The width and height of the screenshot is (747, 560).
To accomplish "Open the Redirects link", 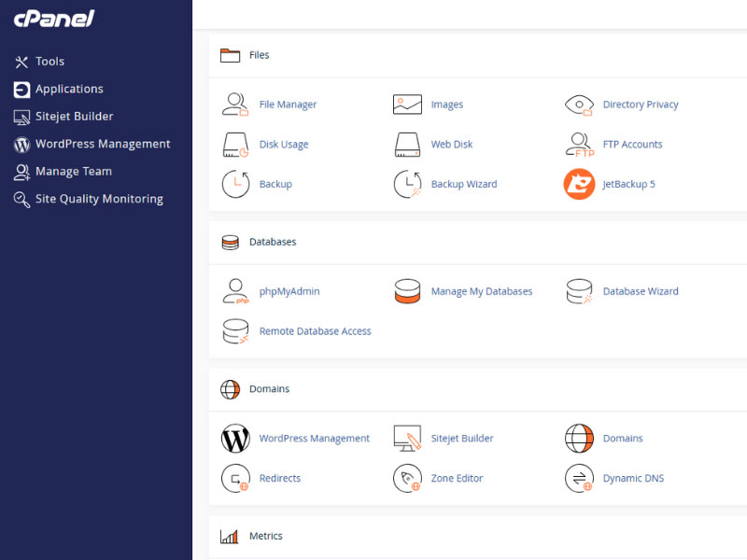I will tap(279, 478).
